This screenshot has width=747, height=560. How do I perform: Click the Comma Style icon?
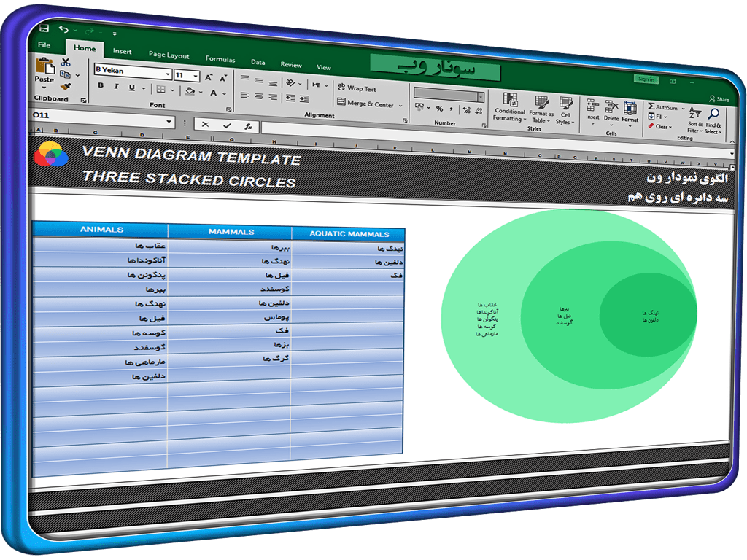coord(451,109)
